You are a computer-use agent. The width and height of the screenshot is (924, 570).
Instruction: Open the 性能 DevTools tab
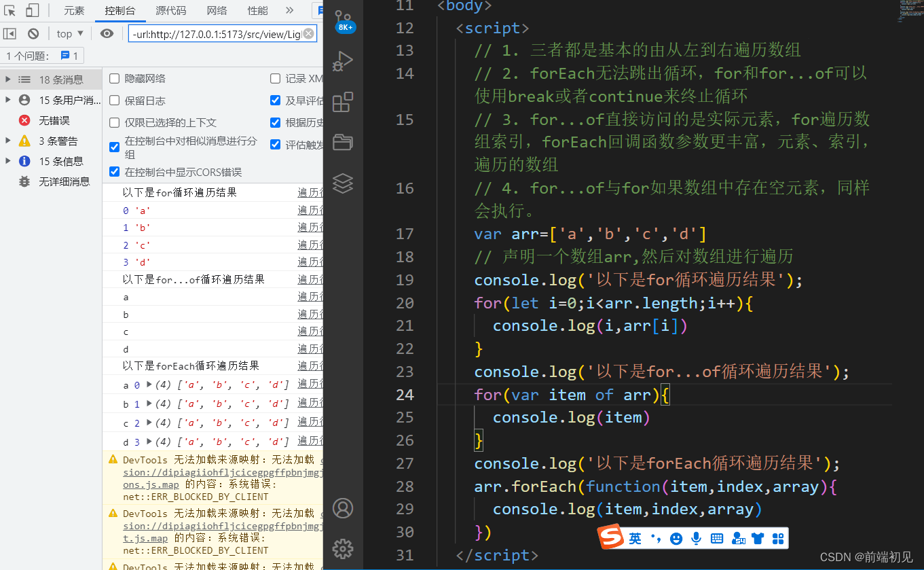[x=257, y=10]
